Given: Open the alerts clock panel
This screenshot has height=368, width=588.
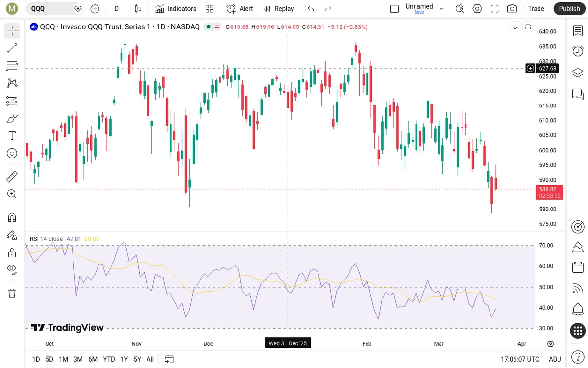Looking at the screenshot, I should pyautogui.click(x=578, y=51).
